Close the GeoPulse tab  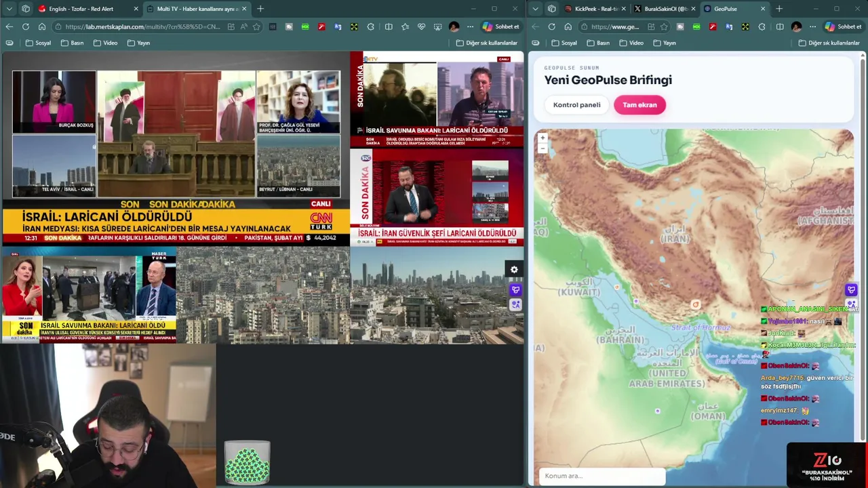[x=763, y=9]
